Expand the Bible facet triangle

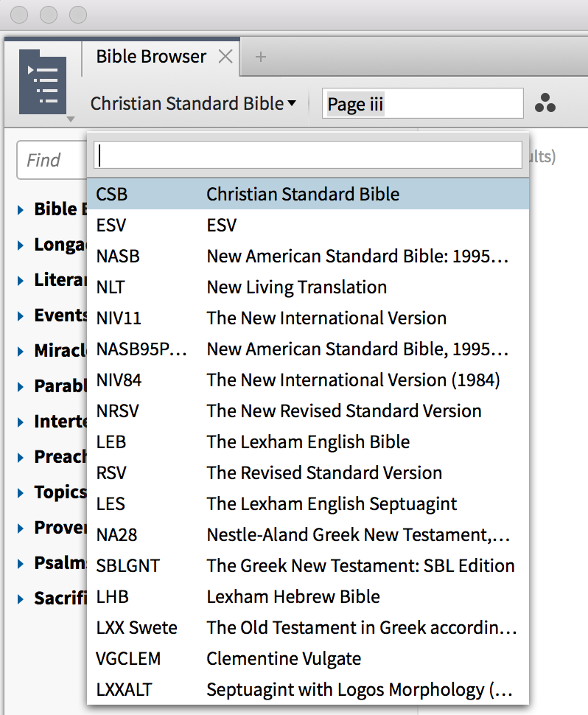click(21, 210)
